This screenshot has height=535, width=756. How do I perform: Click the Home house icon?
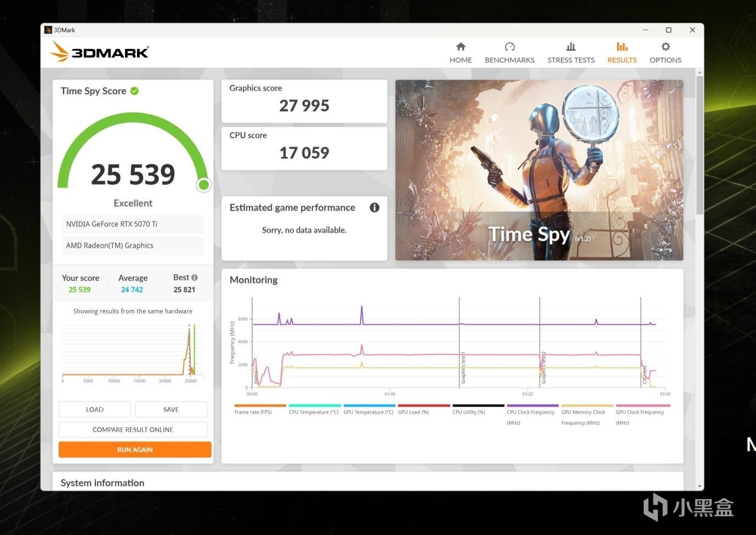coord(461,47)
